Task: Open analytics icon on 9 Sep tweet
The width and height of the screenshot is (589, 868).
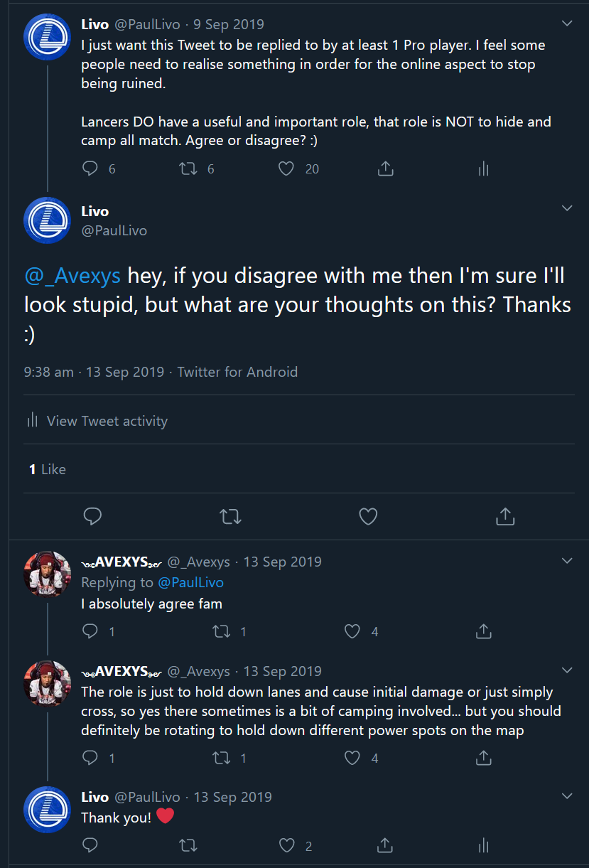Action: (x=483, y=168)
